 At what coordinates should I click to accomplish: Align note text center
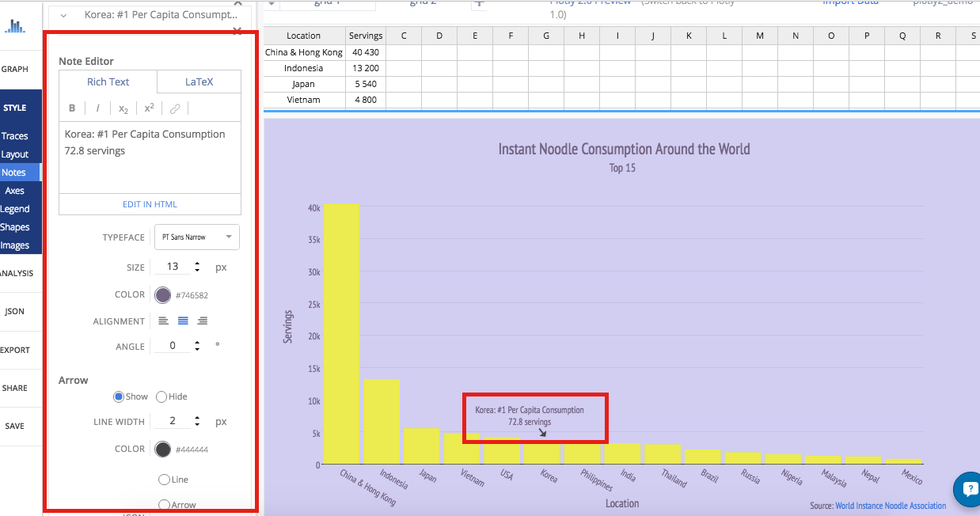183,321
